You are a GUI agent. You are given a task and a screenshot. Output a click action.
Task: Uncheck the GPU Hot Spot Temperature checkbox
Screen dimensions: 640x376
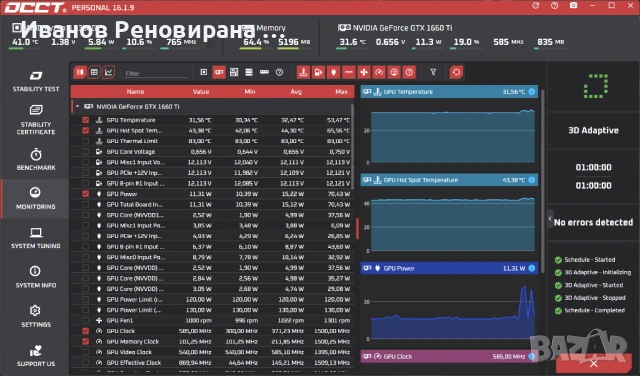pos(85,131)
